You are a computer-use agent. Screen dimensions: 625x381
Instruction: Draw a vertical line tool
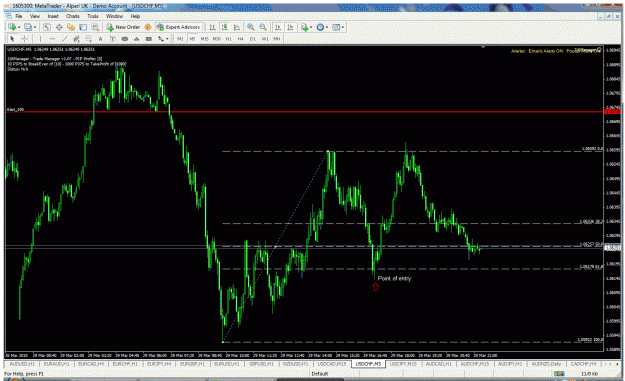40,39
